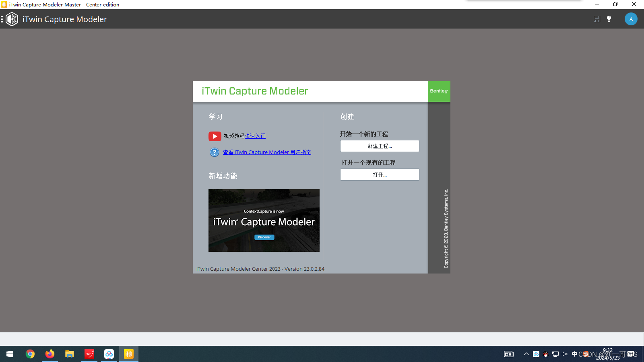644x362 pixels.
Task: Toggle the 中 input method indicator
Action: [574, 354]
